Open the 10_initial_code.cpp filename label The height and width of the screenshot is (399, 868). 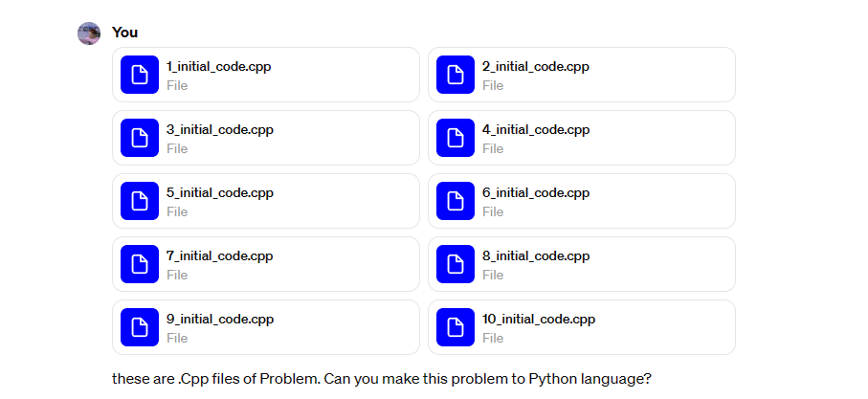tap(539, 319)
